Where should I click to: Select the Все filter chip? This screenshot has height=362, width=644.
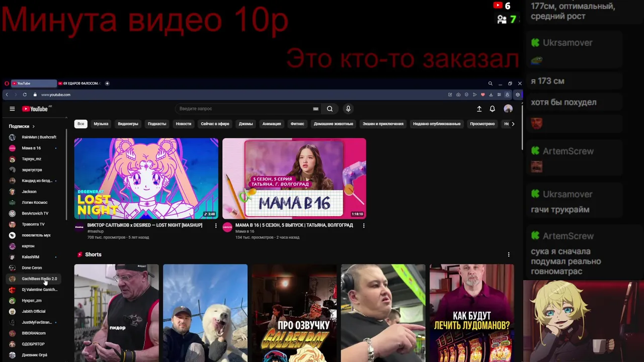click(x=80, y=124)
